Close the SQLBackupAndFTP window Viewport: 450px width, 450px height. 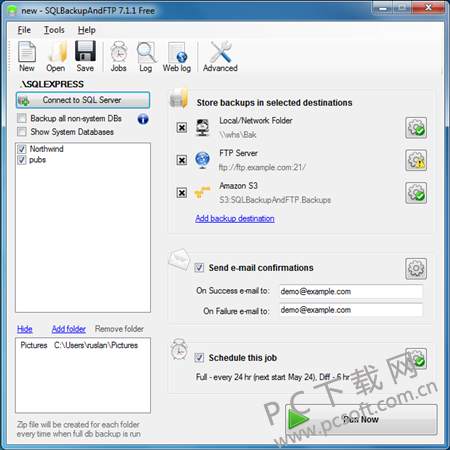click(429, 7)
